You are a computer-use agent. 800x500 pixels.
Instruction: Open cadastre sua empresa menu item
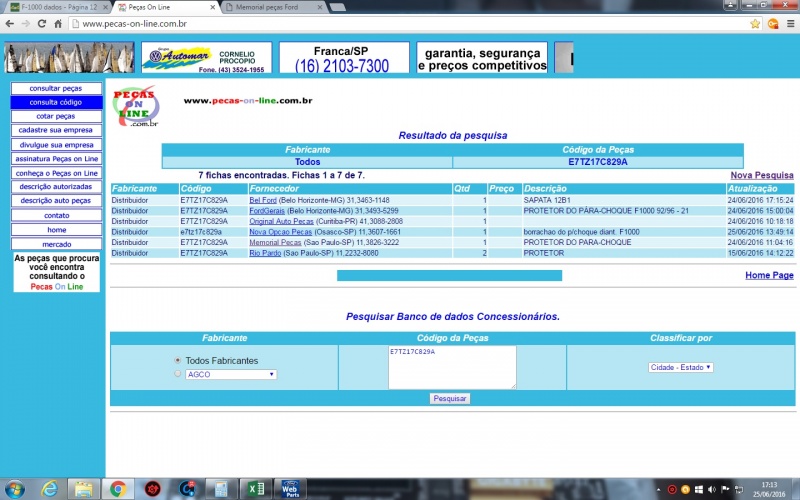tap(56, 130)
